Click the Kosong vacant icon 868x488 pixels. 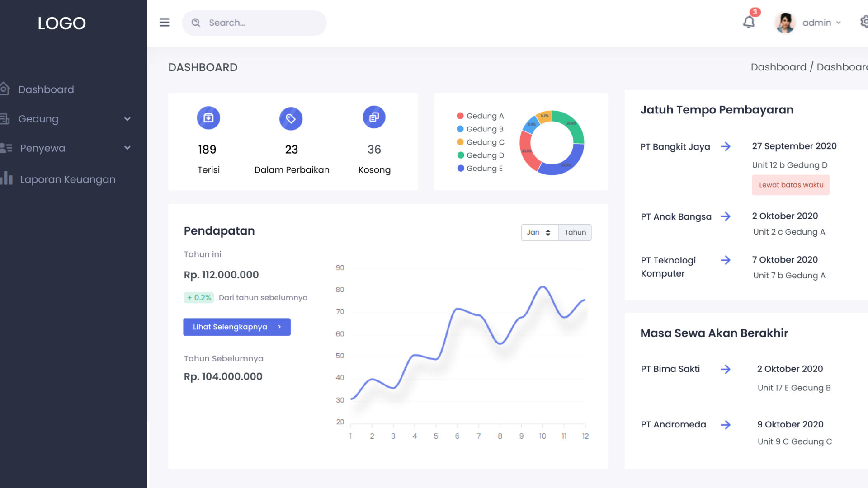click(x=374, y=117)
